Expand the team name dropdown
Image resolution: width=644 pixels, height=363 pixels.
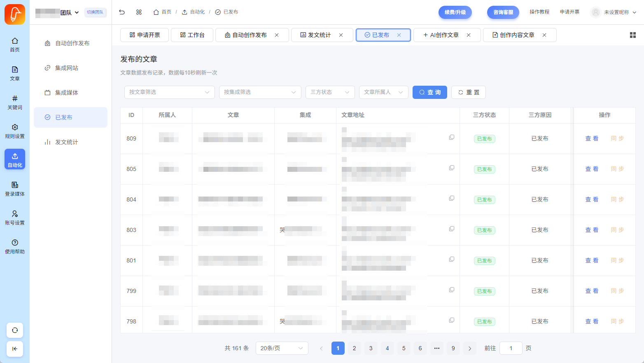point(77,12)
